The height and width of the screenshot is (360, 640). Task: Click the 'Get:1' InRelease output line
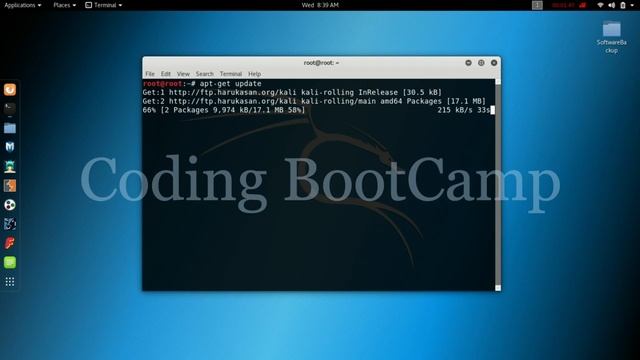292,93
